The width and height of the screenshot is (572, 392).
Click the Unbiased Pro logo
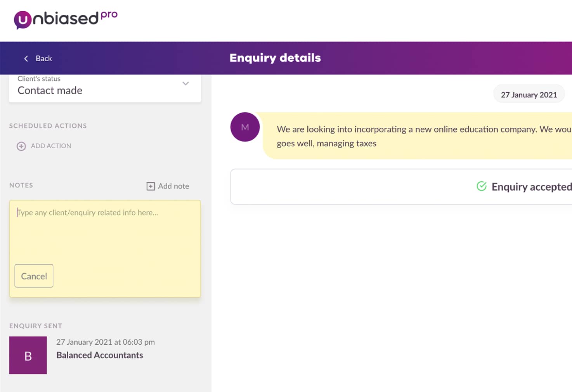pyautogui.click(x=66, y=19)
